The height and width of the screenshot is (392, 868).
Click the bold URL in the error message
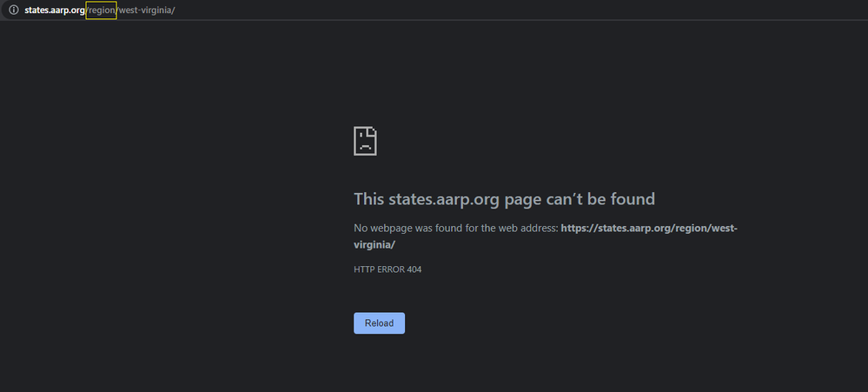(x=648, y=229)
